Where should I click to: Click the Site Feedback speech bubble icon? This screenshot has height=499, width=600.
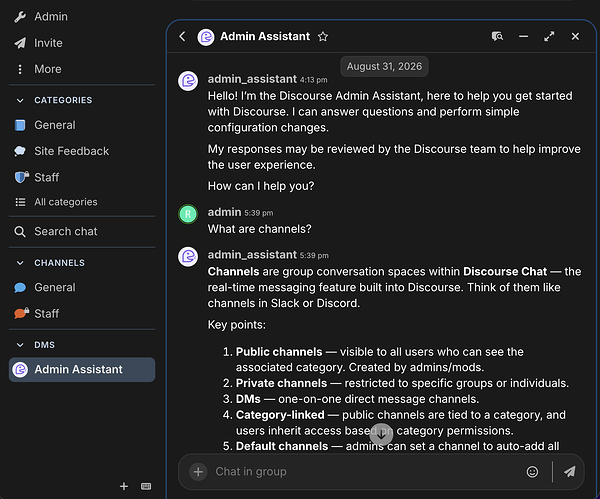tap(20, 151)
